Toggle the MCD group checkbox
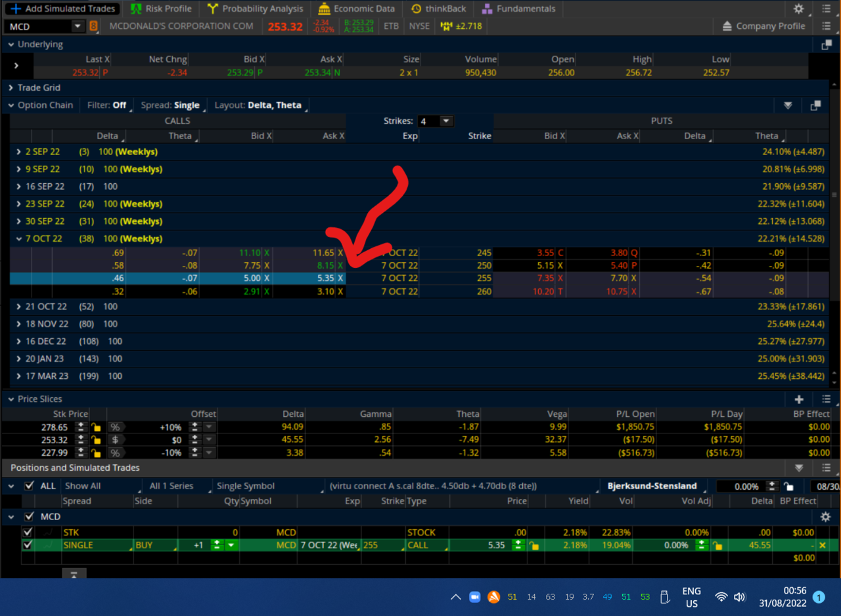Image resolution: width=841 pixels, height=616 pixels. tap(29, 517)
